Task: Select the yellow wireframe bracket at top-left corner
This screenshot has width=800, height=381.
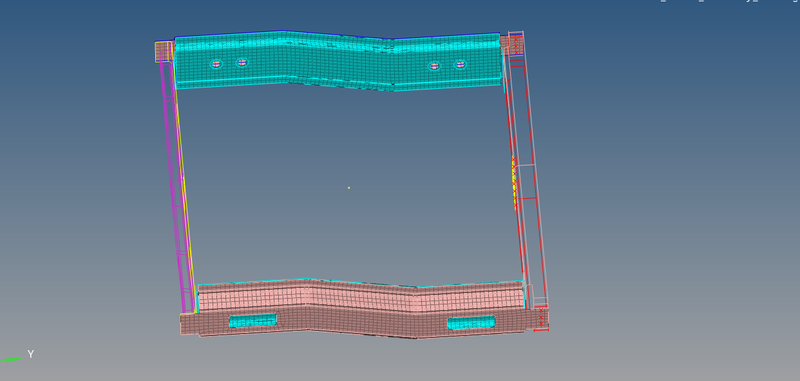Action: 164,52
